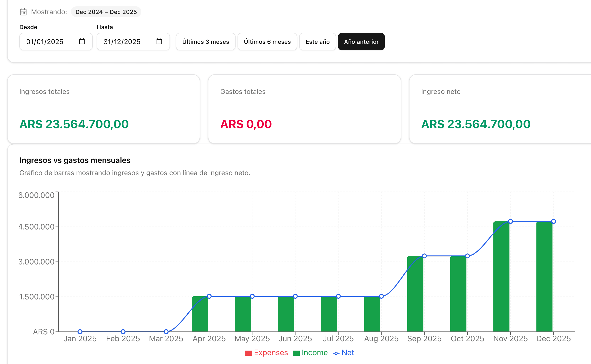The height and width of the screenshot is (364, 591).
Task: Click the Dec 2024 – Dec 2025 range badge
Action: tap(106, 12)
